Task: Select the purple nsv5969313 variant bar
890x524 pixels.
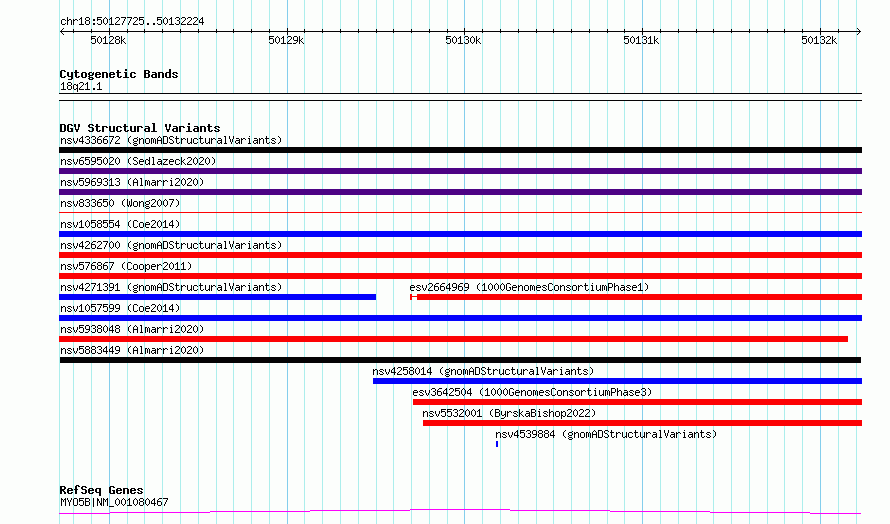Action: pos(460,192)
